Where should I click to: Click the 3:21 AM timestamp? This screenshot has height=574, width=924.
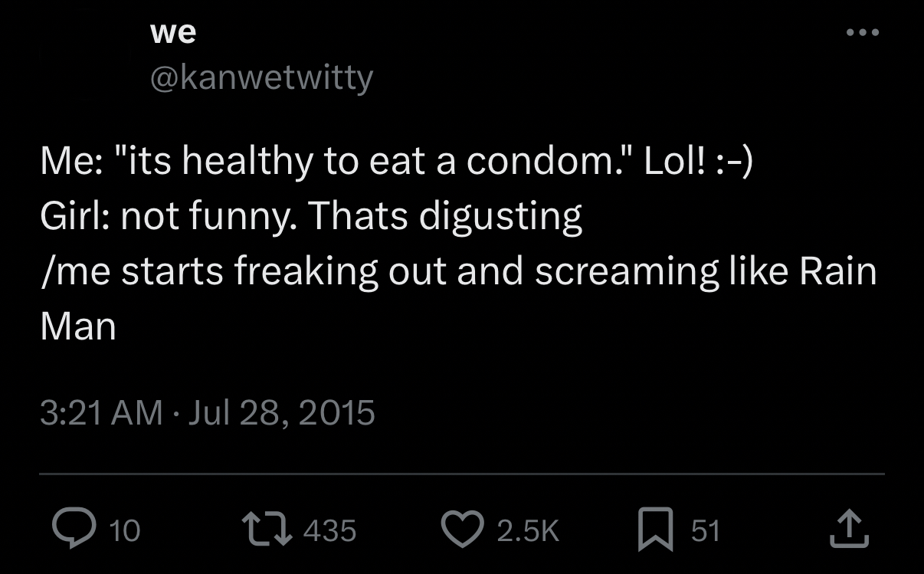point(101,412)
